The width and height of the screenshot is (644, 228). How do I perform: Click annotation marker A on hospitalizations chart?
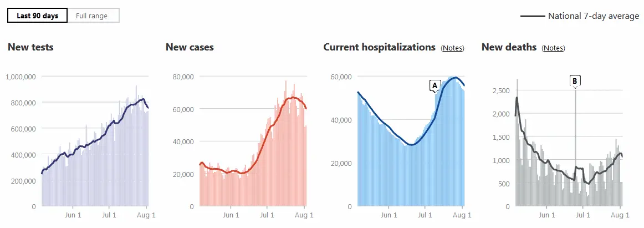[x=435, y=85]
